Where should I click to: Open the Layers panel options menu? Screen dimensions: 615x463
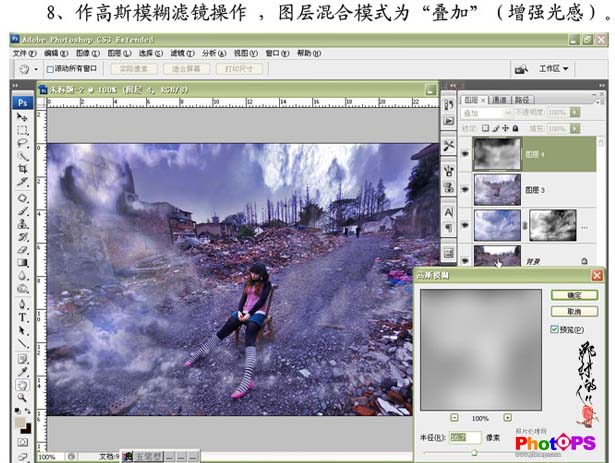pos(598,102)
